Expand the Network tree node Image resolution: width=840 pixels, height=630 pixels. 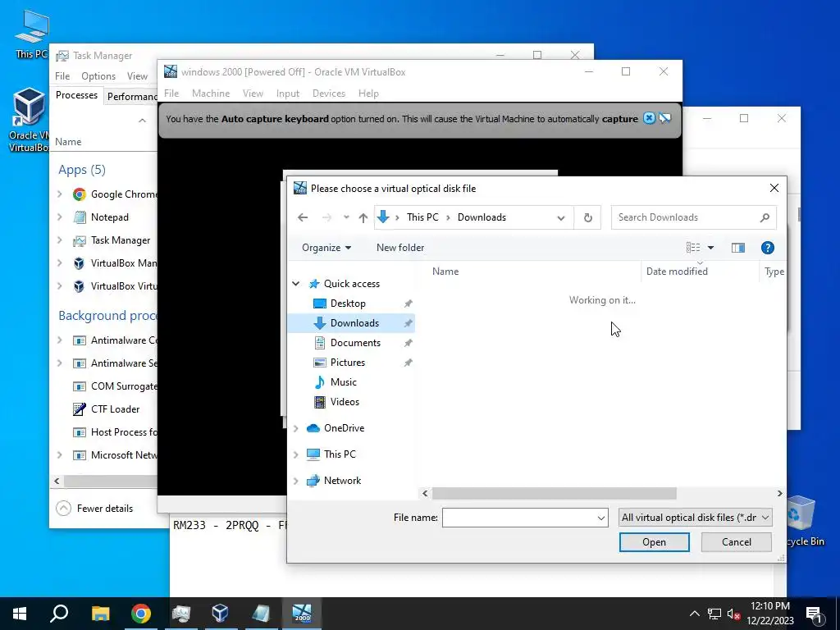pyautogui.click(x=295, y=481)
